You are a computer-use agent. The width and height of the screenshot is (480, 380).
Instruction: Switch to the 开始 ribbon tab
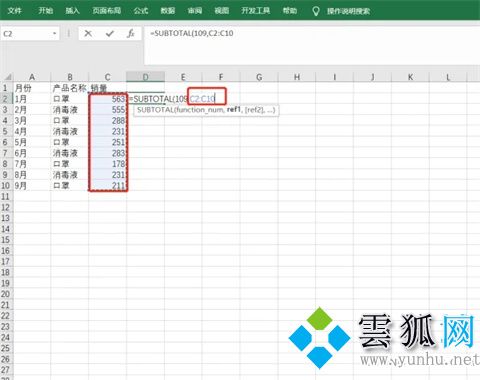coord(45,11)
